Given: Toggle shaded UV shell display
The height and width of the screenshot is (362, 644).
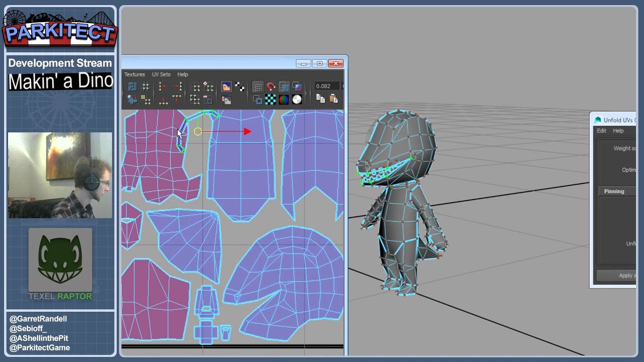Looking at the screenshot, I should pos(284,87).
